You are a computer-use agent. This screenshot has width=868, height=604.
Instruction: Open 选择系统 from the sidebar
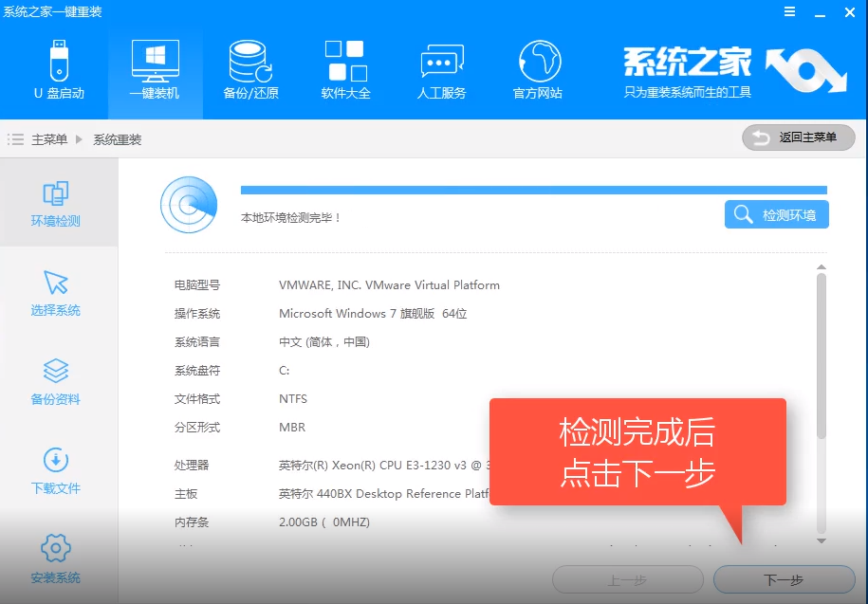(57, 293)
